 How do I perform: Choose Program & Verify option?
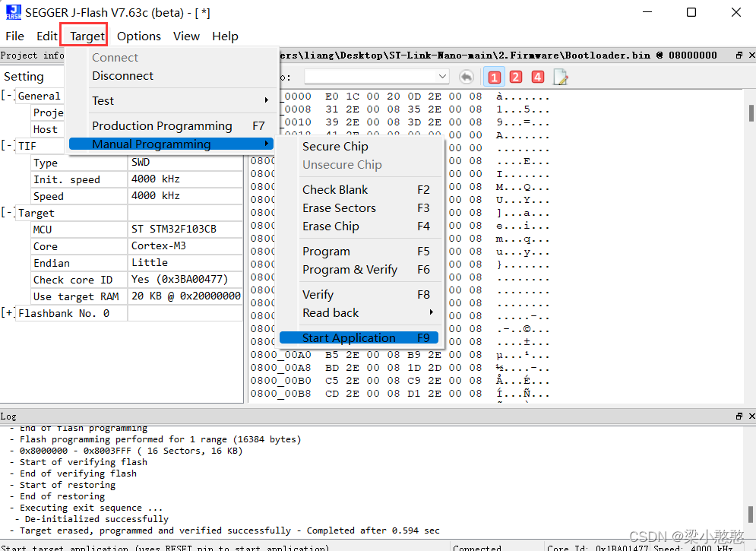(x=359, y=270)
